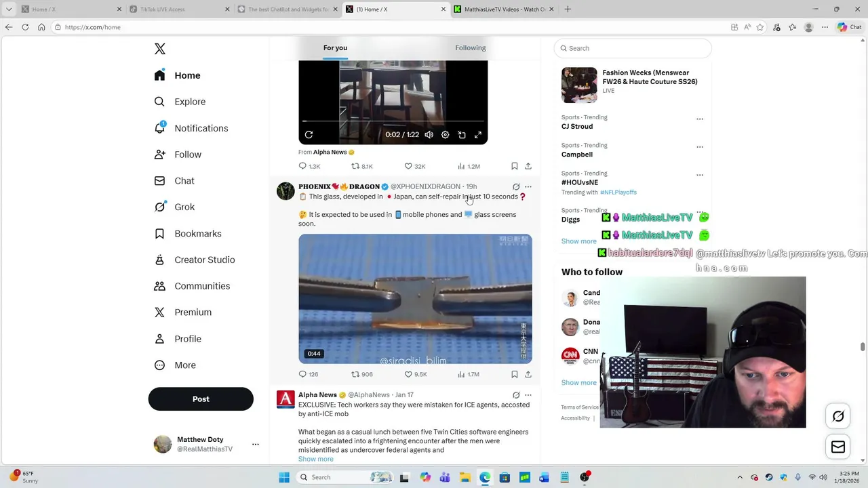Like the post with 32K likes
The image size is (868, 488).
[415, 166]
